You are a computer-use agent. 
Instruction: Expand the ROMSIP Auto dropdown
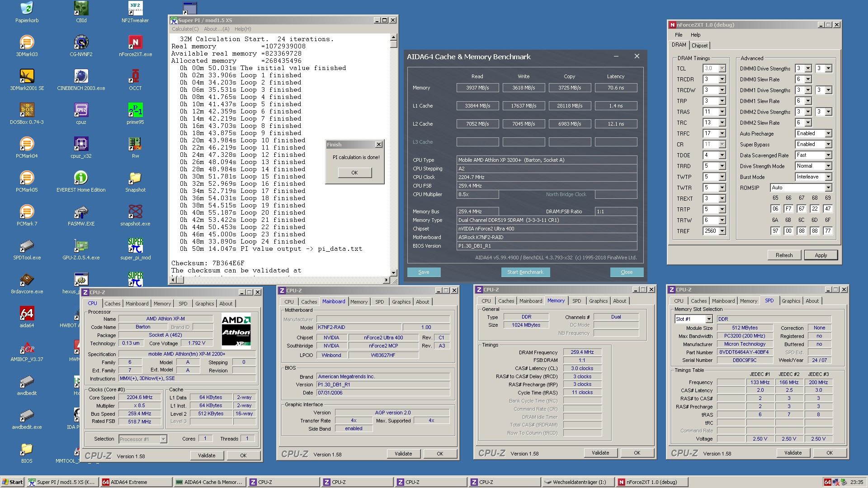(x=828, y=188)
